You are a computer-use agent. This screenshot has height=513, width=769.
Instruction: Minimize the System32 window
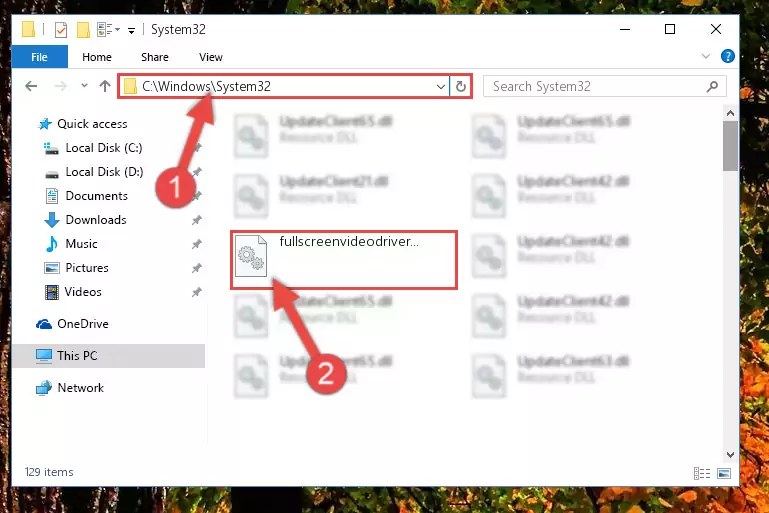tap(625, 29)
